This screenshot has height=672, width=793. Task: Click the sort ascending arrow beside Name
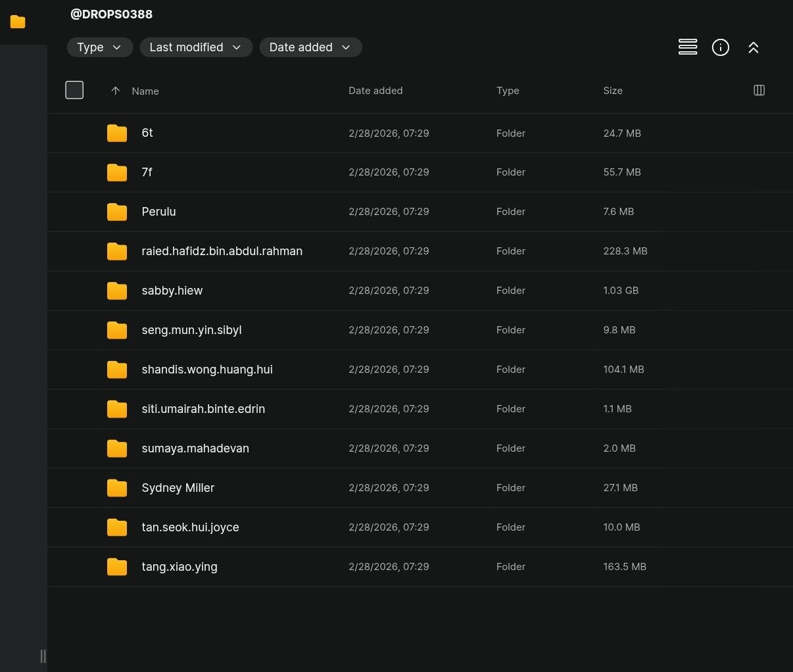(x=115, y=91)
